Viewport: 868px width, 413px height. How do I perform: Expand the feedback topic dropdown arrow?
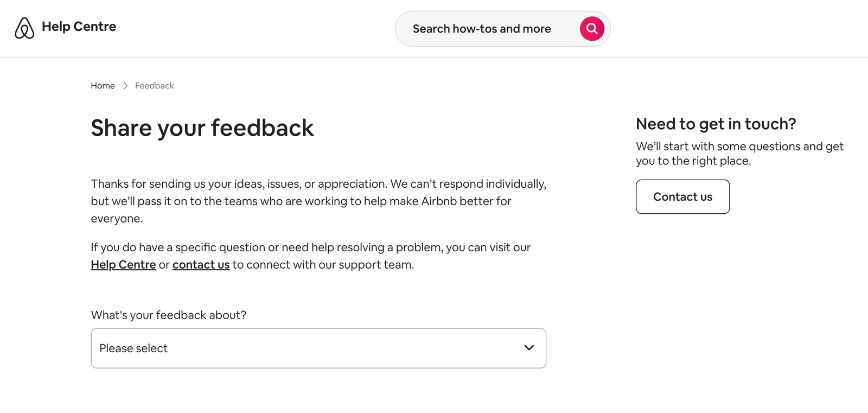(529, 348)
